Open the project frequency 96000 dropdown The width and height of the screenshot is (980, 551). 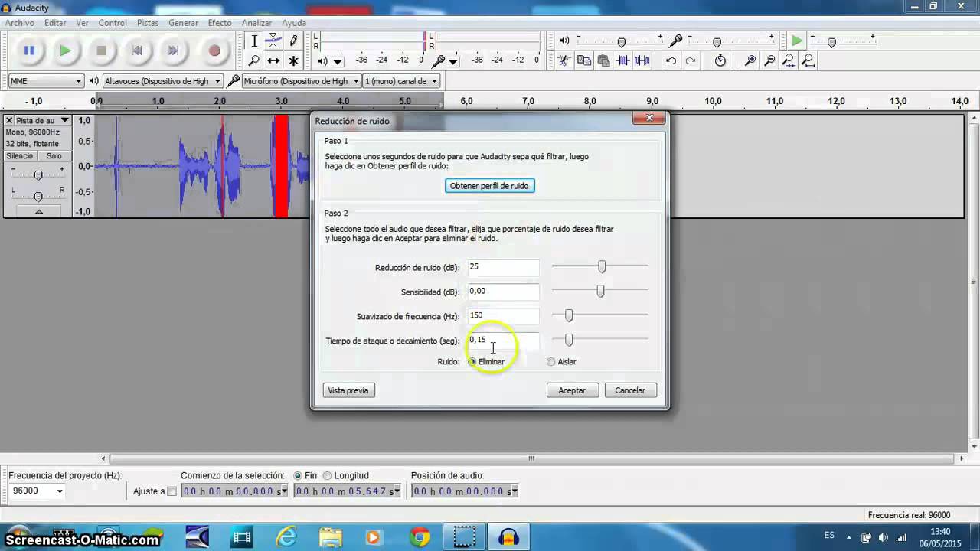point(60,491)
